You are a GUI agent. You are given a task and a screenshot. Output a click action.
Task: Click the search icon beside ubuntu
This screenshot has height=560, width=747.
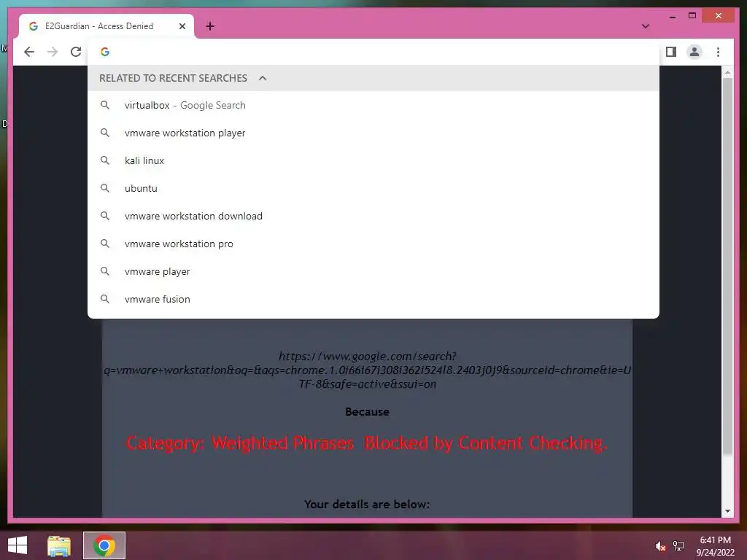(105, 188)
